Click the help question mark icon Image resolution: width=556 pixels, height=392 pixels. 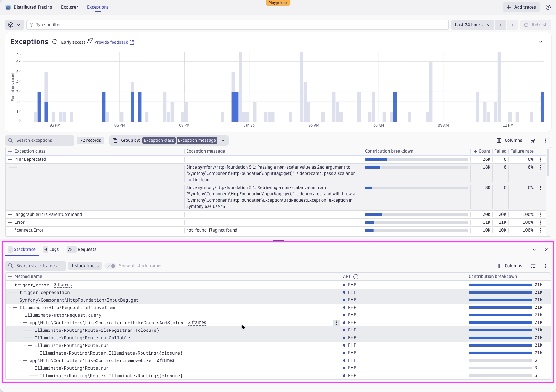point(548,7)
